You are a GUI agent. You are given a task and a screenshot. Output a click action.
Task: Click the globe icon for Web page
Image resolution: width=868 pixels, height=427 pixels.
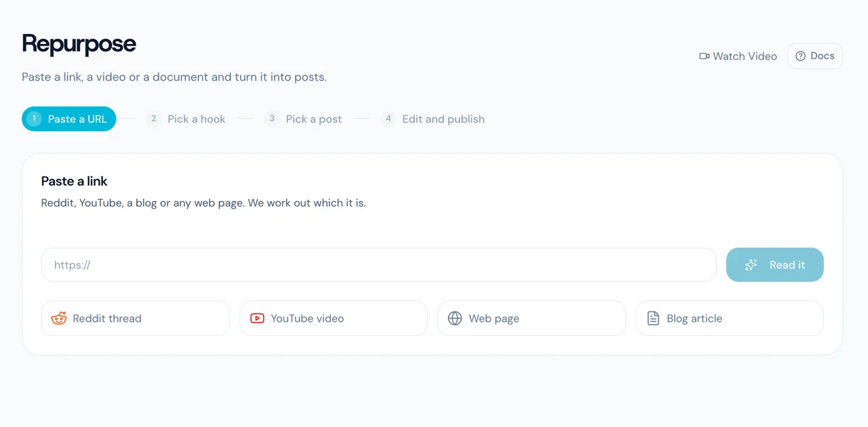pos(455,318)
